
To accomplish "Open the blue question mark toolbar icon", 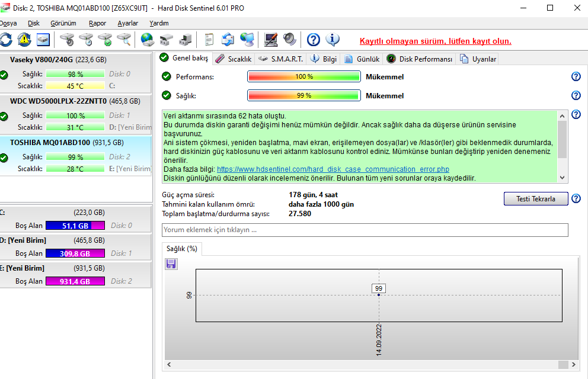I will pos(314,40).
